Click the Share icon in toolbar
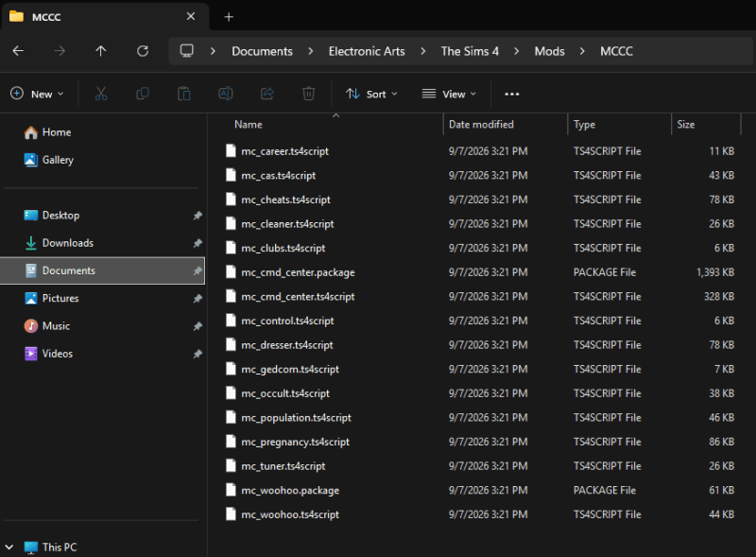756x557 pixels. (x=267, y=94)
